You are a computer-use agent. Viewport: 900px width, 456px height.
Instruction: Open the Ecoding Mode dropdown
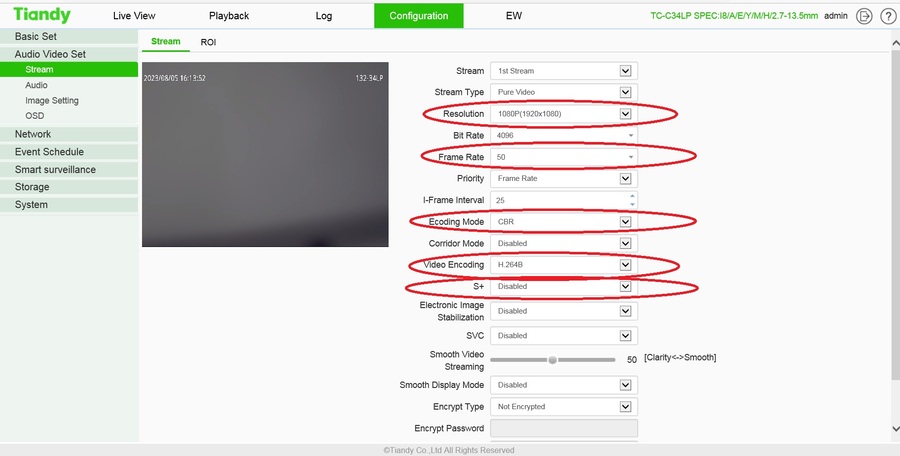(x=564, y=222)
